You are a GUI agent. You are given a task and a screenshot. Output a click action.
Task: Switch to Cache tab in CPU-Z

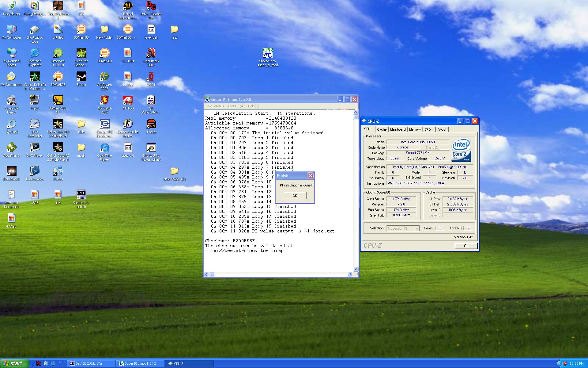[382, 129]
